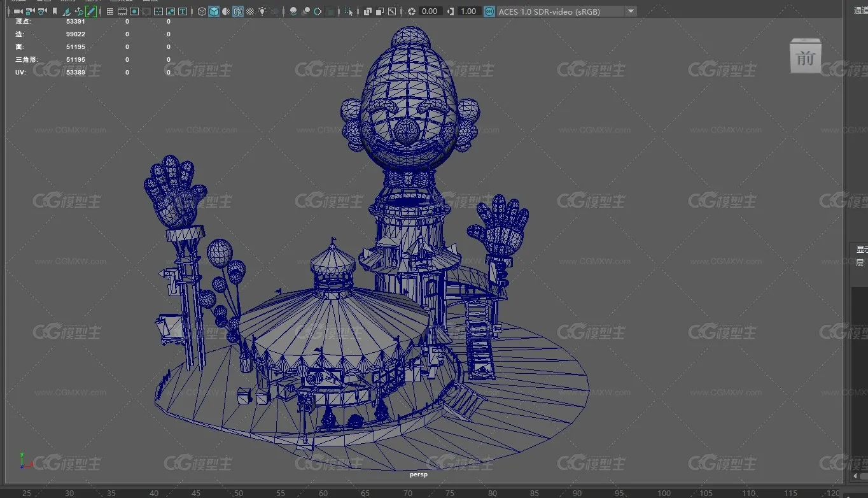This screenshot has height=498, width=868.
Task: Click the Select Camera icon
Action: (18, 11)
